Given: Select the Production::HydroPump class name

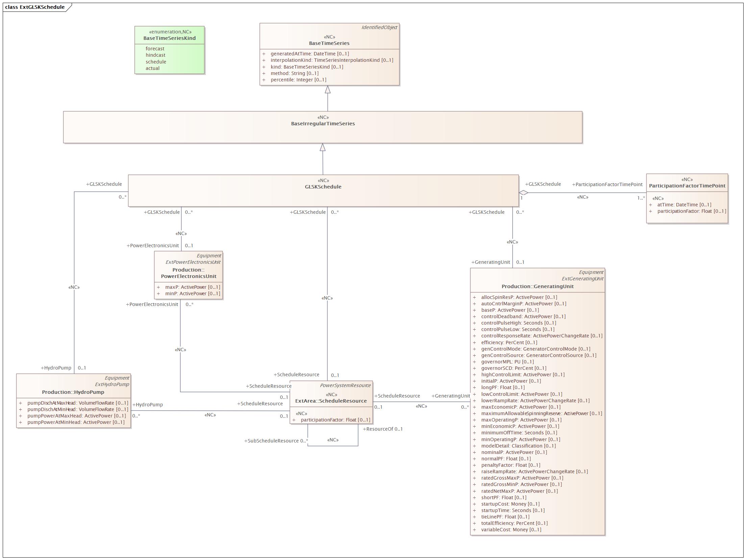Looking at the screenshot, I should click(73, 392).
